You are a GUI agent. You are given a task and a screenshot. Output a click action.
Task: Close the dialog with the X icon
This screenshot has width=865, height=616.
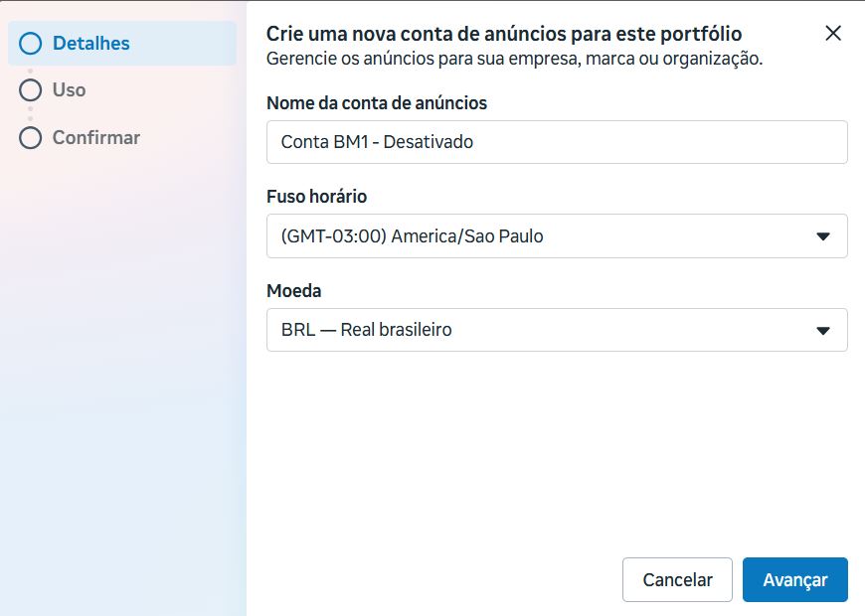tap(833, 33)
